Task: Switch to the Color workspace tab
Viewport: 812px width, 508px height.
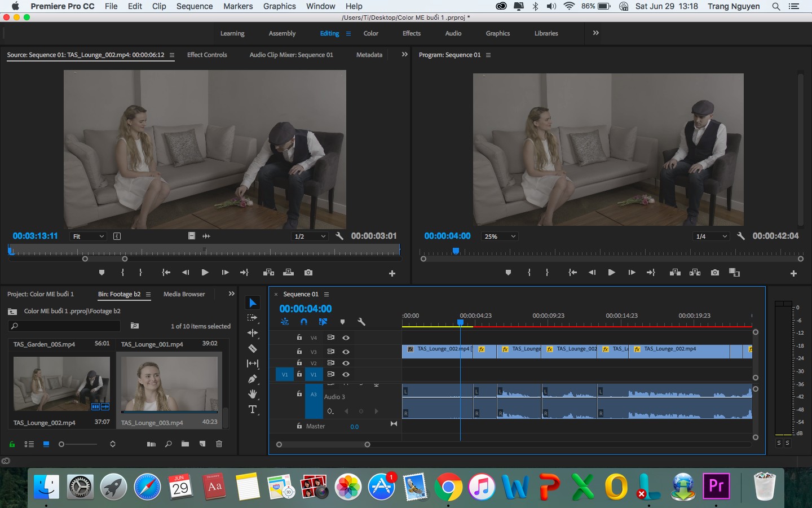Action: point(371,33)
